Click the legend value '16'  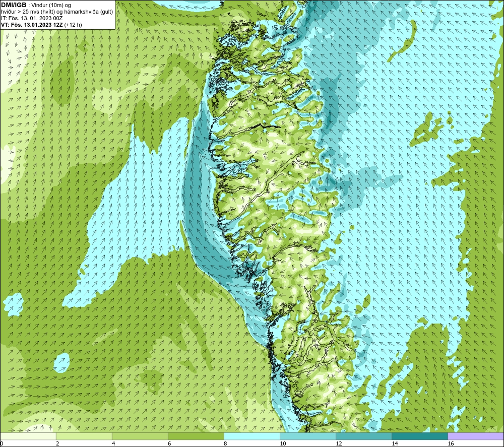pyautogui.click(x=451, y=443)
